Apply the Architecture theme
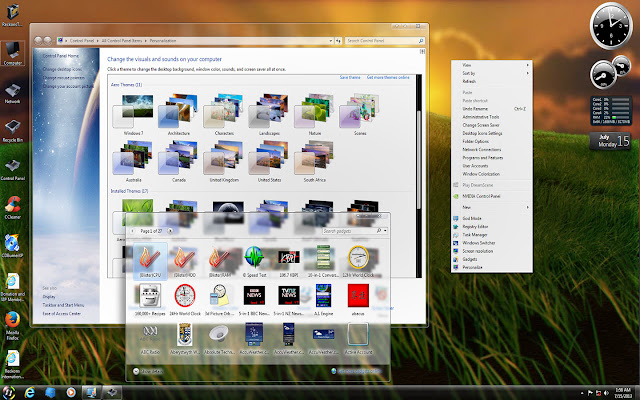The width and height of the screenshot is (640, 400). (179, 115)
